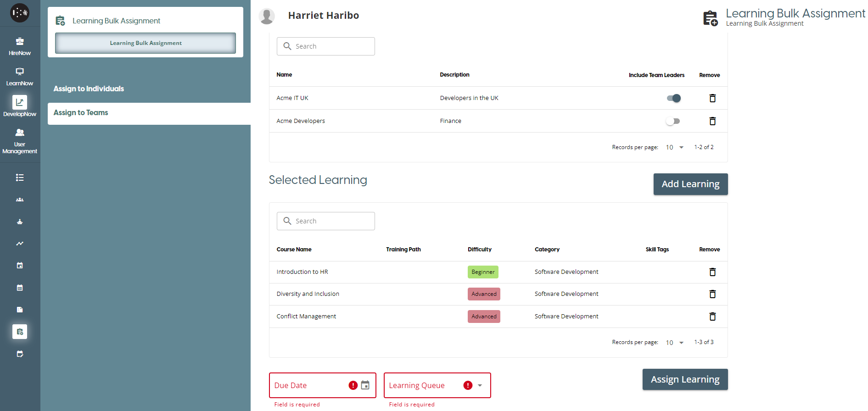Change records per page for learning table
This screenshot has height=411, width=868.
tap(674, 343)
